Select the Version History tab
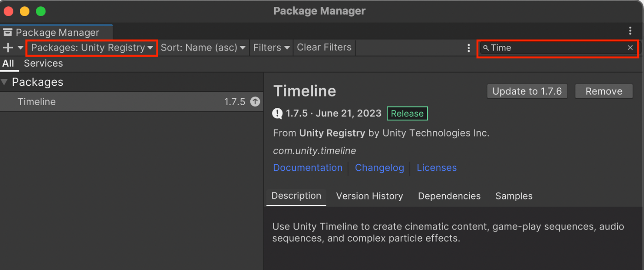Image resolution: width=644 pixels, height=270 pixels. point(369,196)
